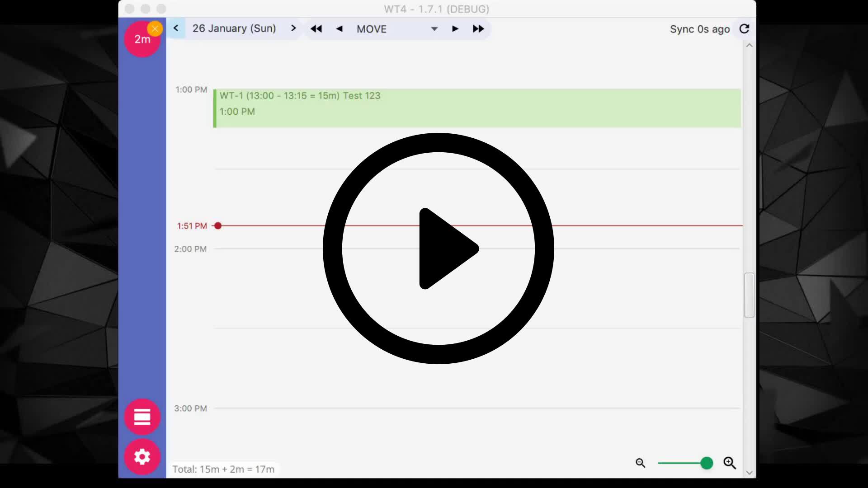The width and height of the screenshot is (868, 488).
Task: Click the notification badge 2m
Action: coord(142,39)
